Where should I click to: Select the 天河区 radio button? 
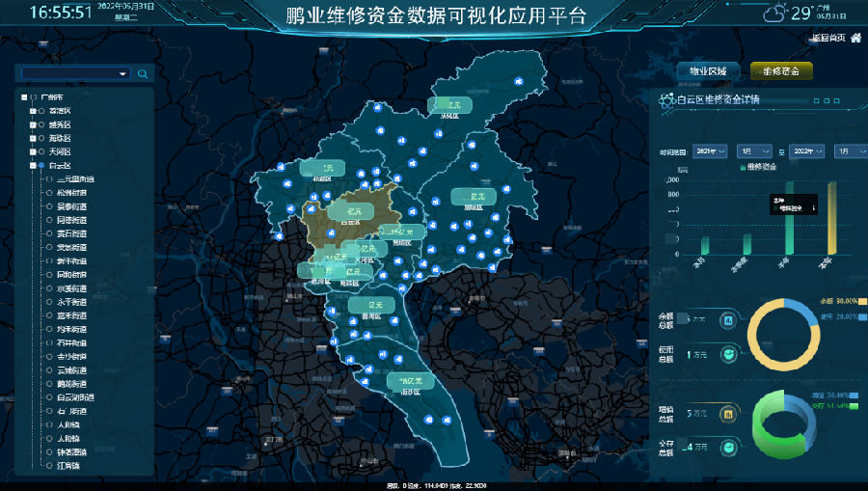(41, 152)
